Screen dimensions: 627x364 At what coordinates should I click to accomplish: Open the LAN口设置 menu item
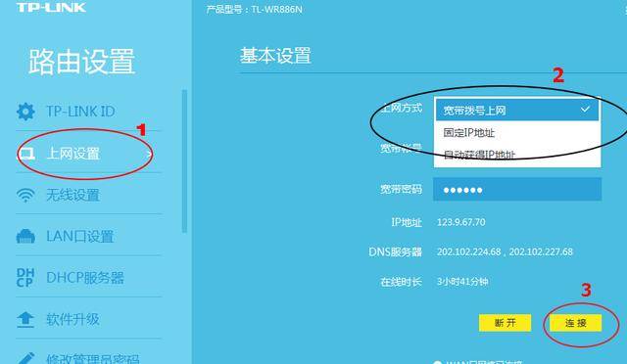89,237
